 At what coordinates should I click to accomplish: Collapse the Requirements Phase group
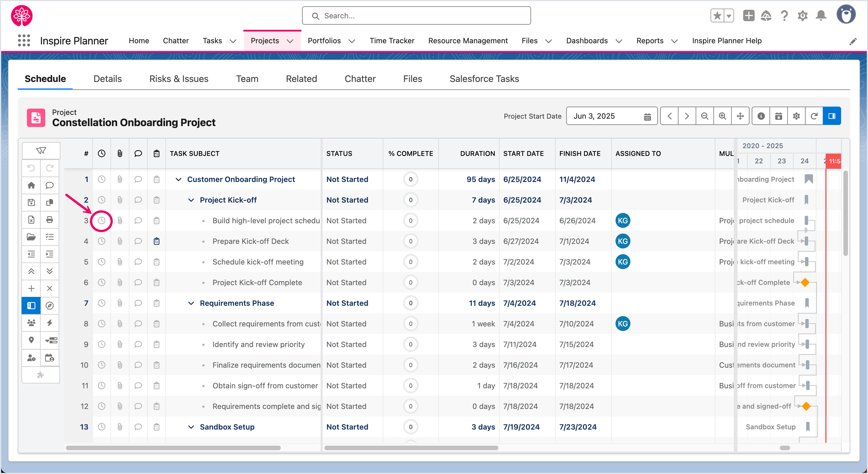[x=191, y=303]
